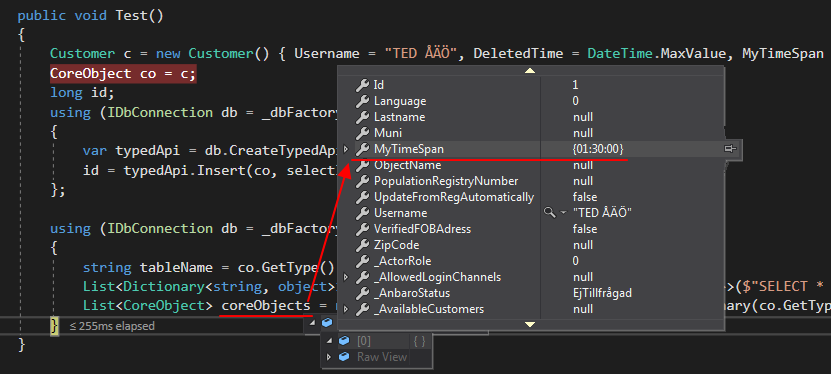This screenshot has width=831, height=374.
Task: Click the VerifiedFOBAdress false value
Action: point(585,229)
